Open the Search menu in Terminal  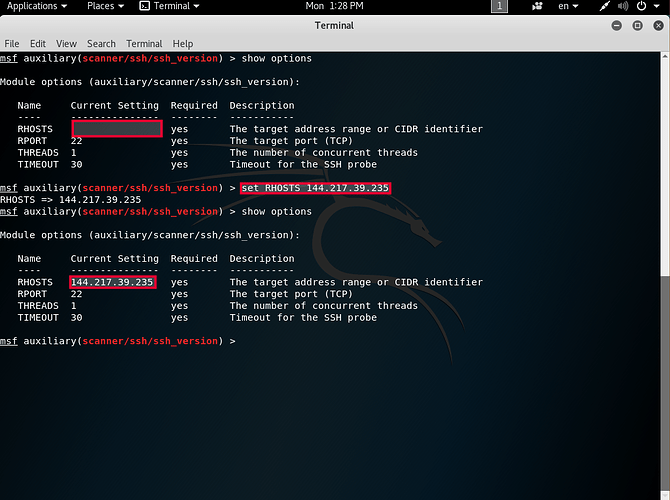pos(101,44)
